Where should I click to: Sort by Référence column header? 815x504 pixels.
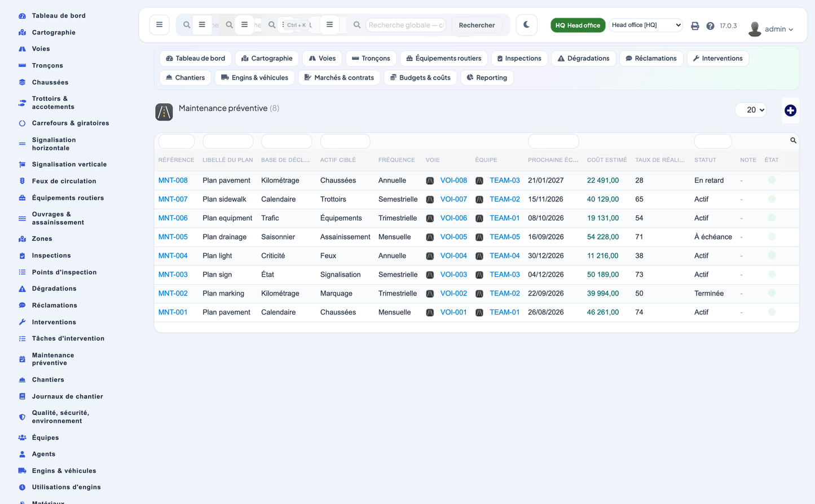(x=176, y=160)
